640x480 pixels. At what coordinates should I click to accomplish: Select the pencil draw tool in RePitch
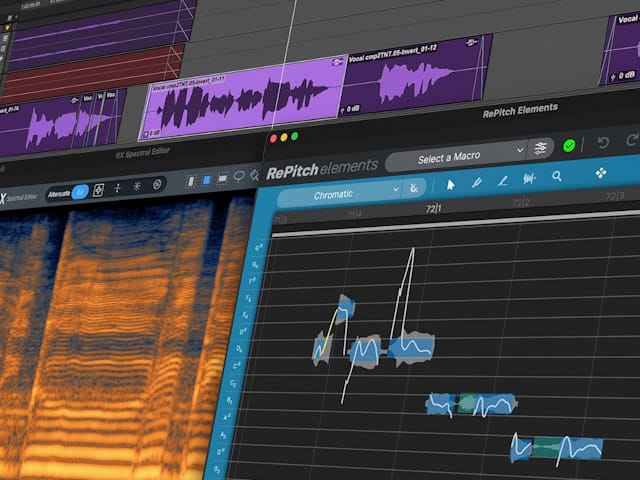coord(503,180)
